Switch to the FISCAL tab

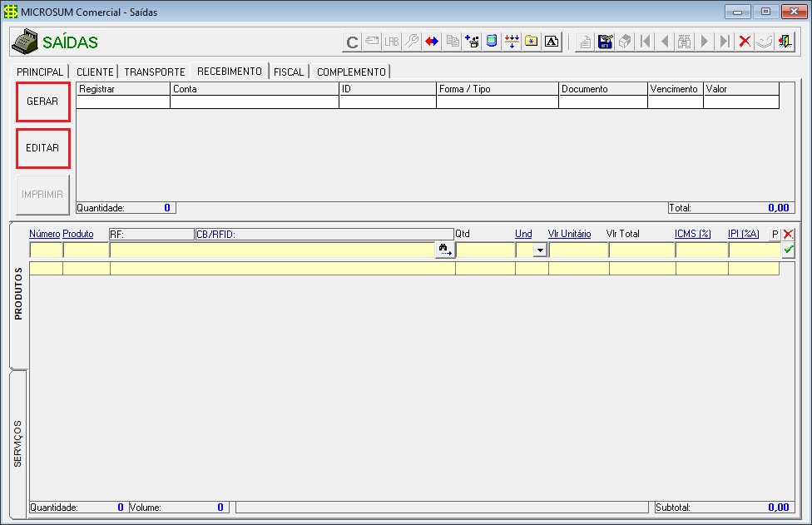point(289,72)
